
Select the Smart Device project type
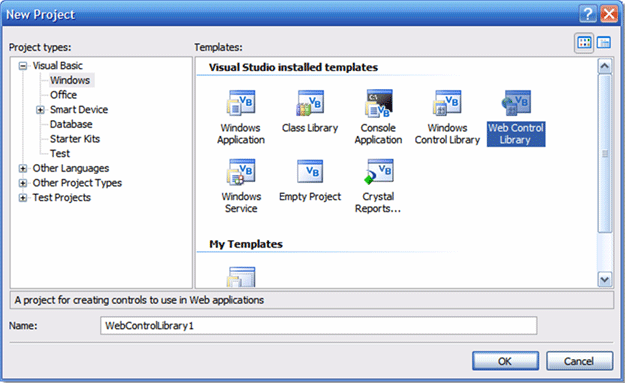(x=79, y=110)
